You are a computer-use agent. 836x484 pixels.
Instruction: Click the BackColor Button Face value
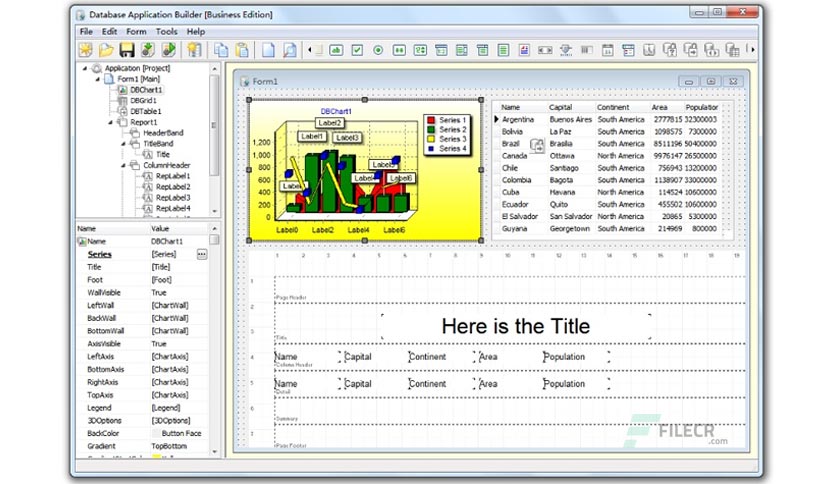181,433
